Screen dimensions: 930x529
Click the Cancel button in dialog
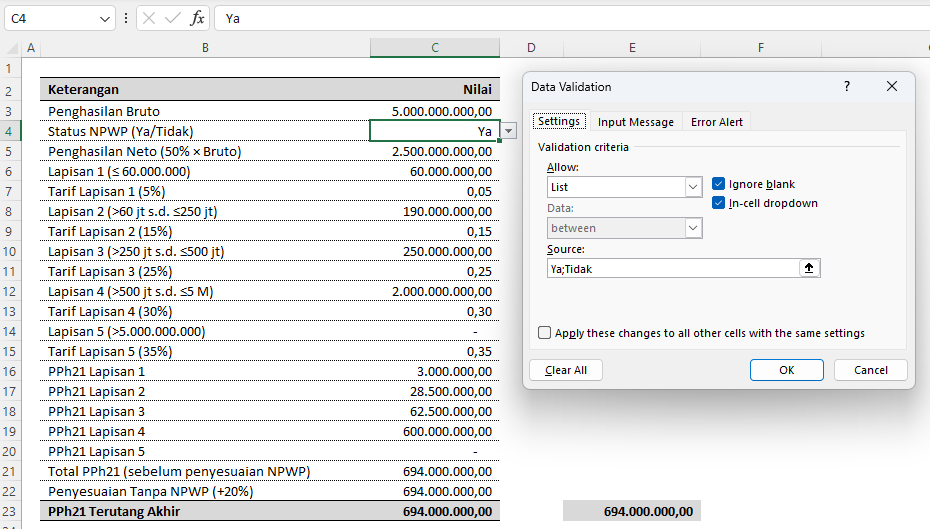(x=871, y=370)
